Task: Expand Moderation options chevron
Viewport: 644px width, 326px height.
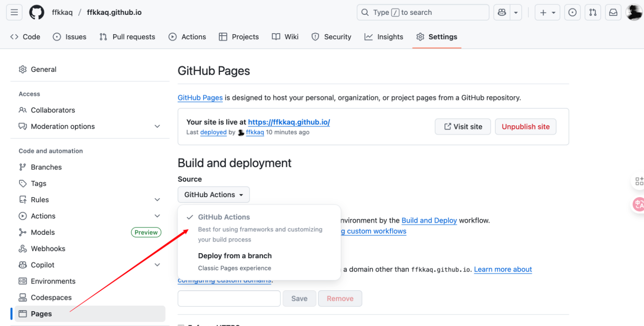Action: tap(157, 126)
